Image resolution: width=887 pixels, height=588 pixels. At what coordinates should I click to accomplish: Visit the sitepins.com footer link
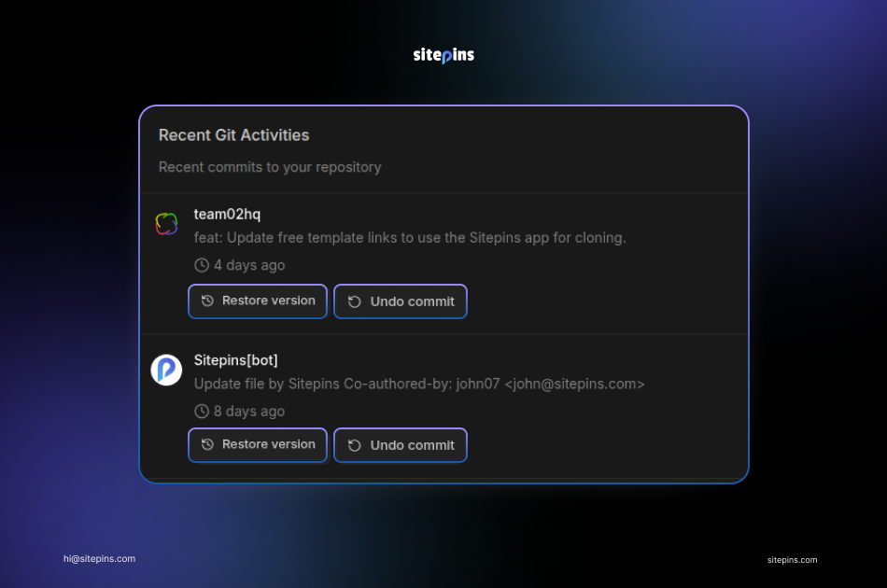tap(792, 560)
